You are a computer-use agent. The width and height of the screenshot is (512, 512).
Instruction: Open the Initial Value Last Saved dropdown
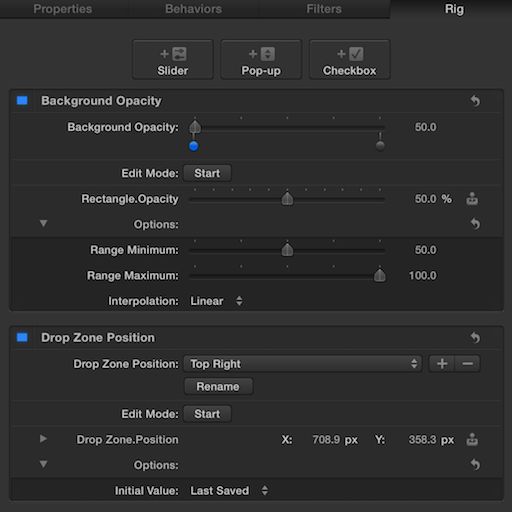coord(229,491)
